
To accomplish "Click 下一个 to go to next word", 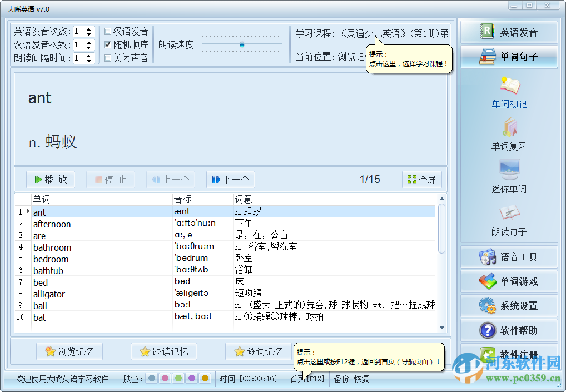I will click(230, 179).
